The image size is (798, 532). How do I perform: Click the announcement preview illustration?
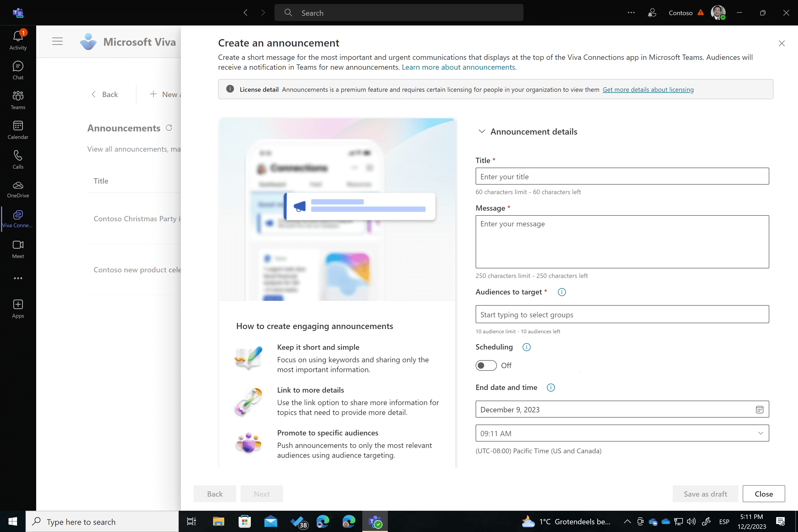[337, 209]
